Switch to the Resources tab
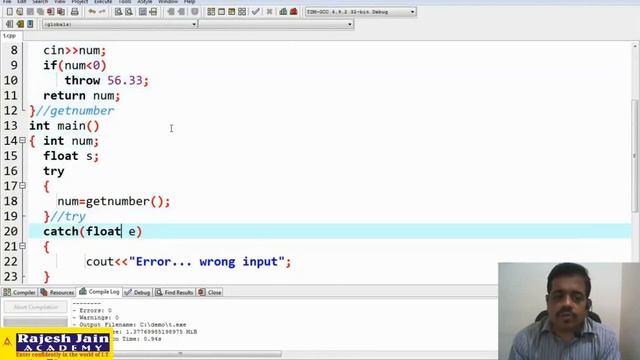 (57, 292)
